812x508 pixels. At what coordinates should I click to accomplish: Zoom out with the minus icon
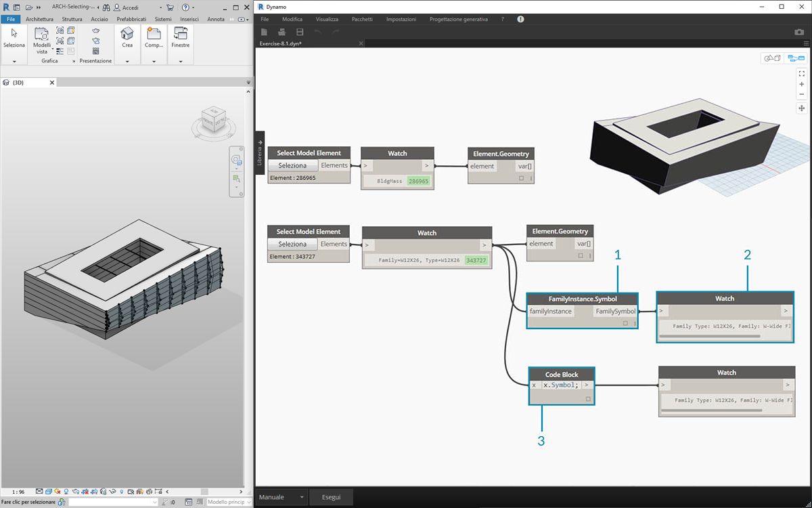pyautogui.click(x=801, y=94)
